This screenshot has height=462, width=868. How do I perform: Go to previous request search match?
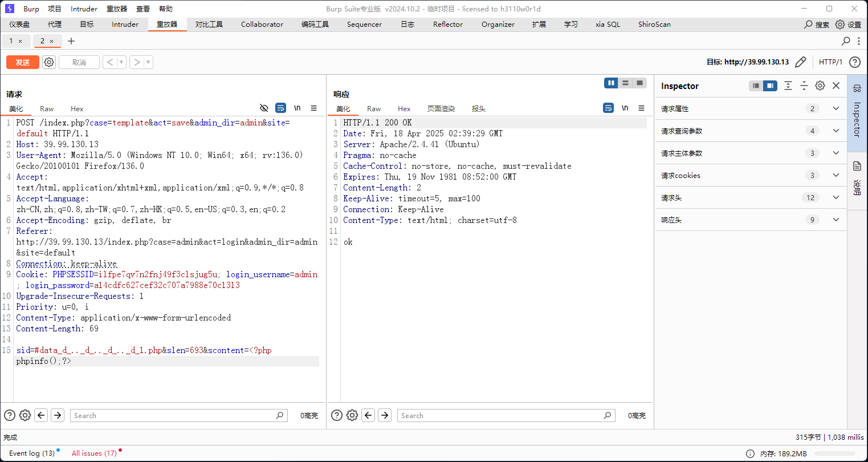point(41,415)
